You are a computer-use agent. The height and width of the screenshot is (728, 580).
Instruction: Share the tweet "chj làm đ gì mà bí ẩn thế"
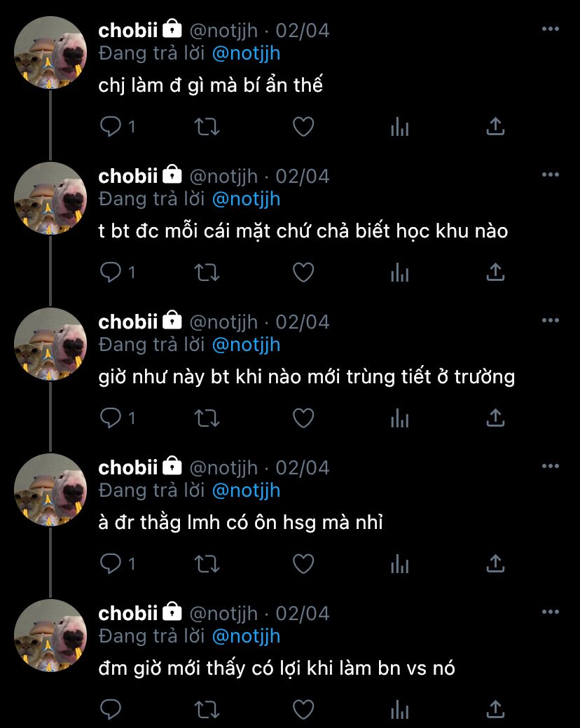tap(495, 126)
